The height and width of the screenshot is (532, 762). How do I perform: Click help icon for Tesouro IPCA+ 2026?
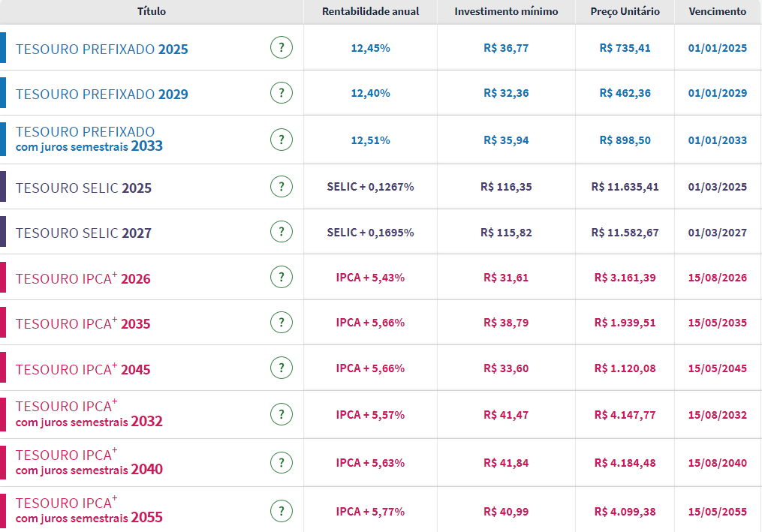coord(282,278)
